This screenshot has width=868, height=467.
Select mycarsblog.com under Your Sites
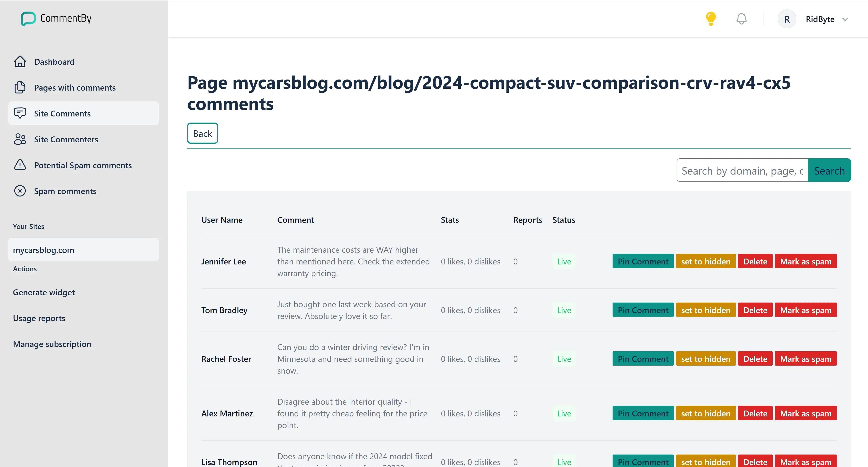(x=44, y=250)
